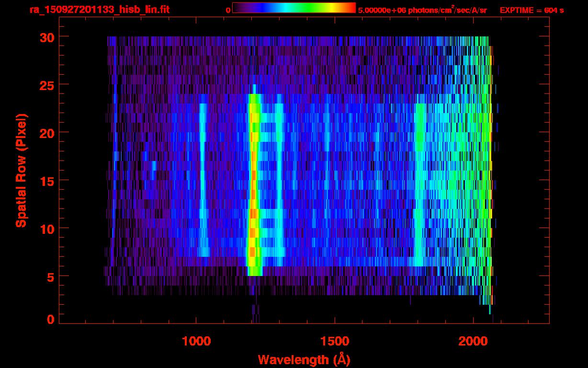Click the green band near 1800 Å
The width and height of the screenshot is (588, 368).
tap(420, 184)
